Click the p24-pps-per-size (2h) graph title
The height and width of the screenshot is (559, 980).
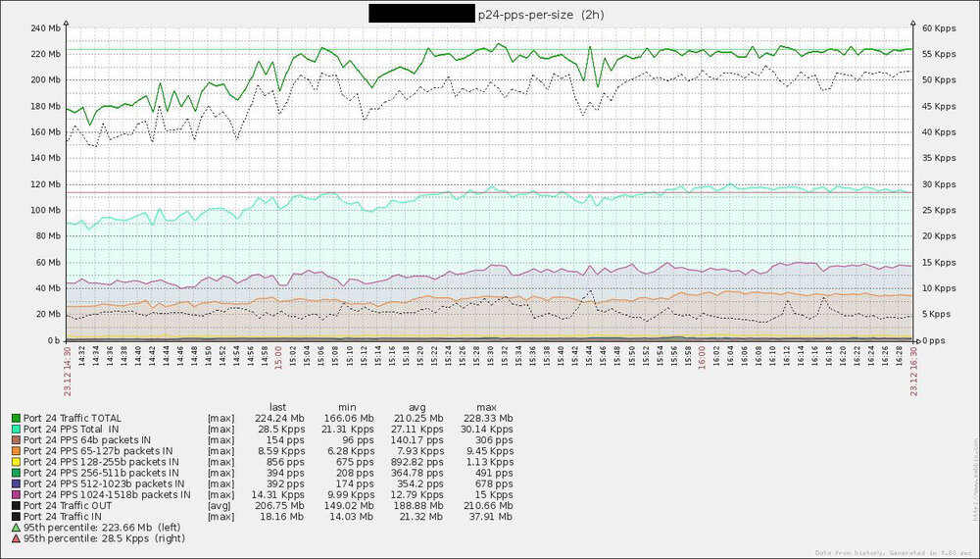click(541, 15)
